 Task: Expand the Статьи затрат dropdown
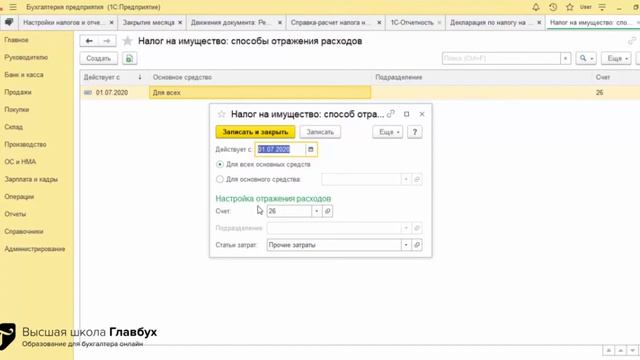pos(406,245)
